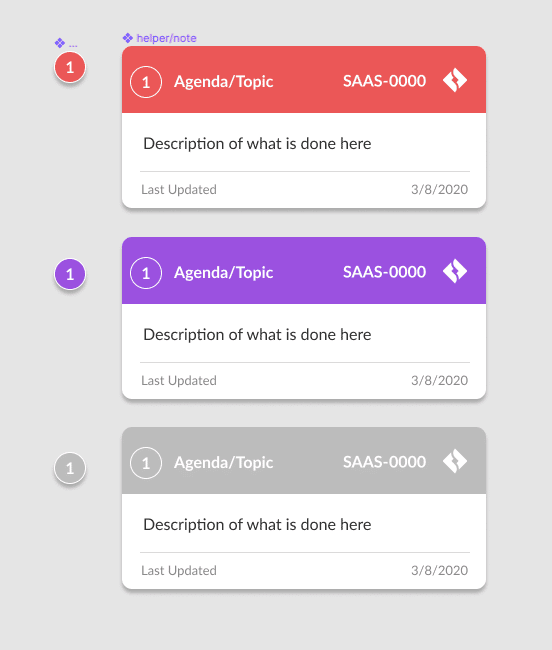Select the purple number 1 badge
The width and height of the screenshot is (552, 650).
pos(70,274)
